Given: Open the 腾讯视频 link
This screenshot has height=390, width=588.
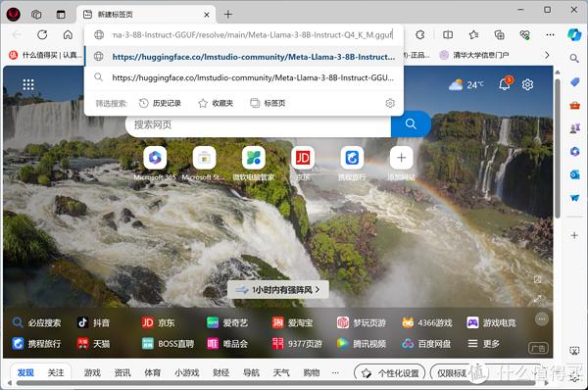Looking at the screenshot, I should [x=361, y=344].
